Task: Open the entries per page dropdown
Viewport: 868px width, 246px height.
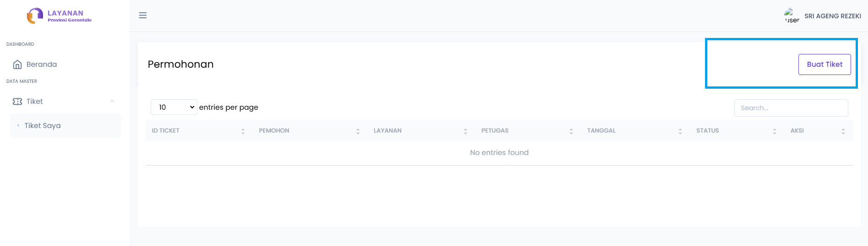Action: (174, 107)
